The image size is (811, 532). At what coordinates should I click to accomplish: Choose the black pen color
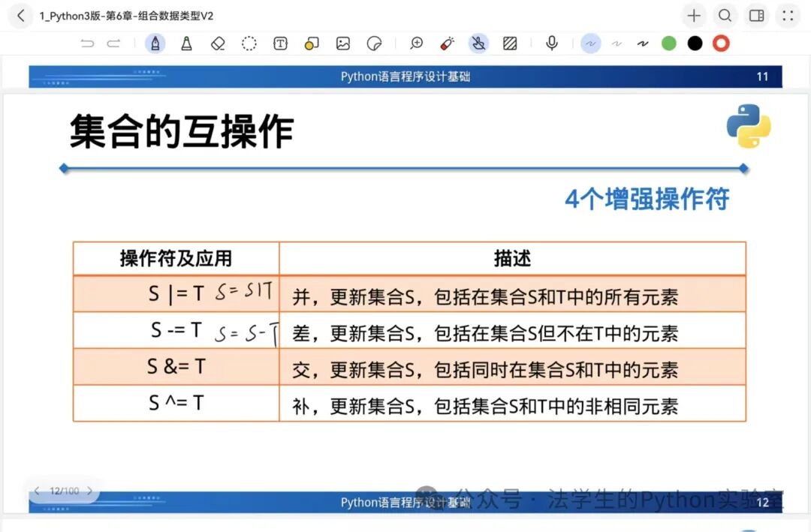point(695,44)
